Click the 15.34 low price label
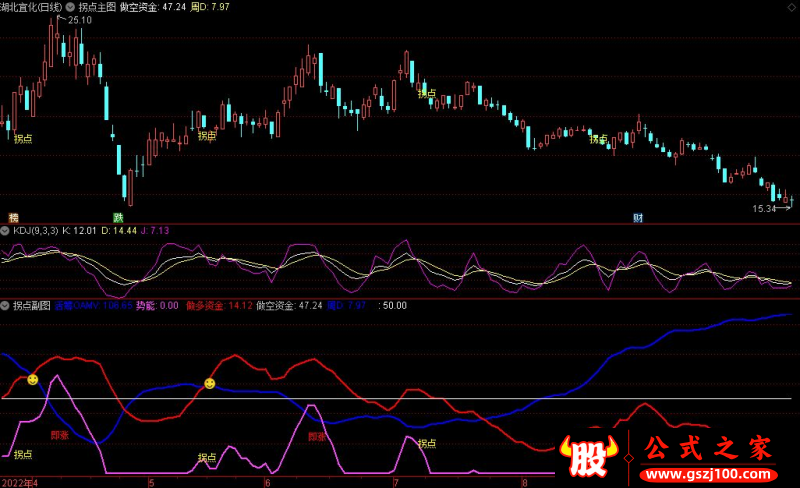800x488 pixels. (x=765, y=209)
